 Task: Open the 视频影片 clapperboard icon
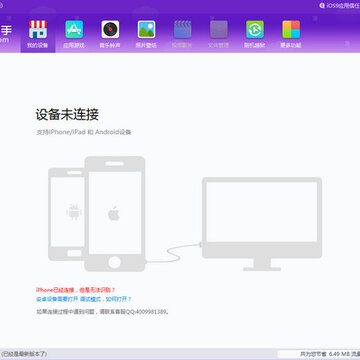[x=183, y=29]
